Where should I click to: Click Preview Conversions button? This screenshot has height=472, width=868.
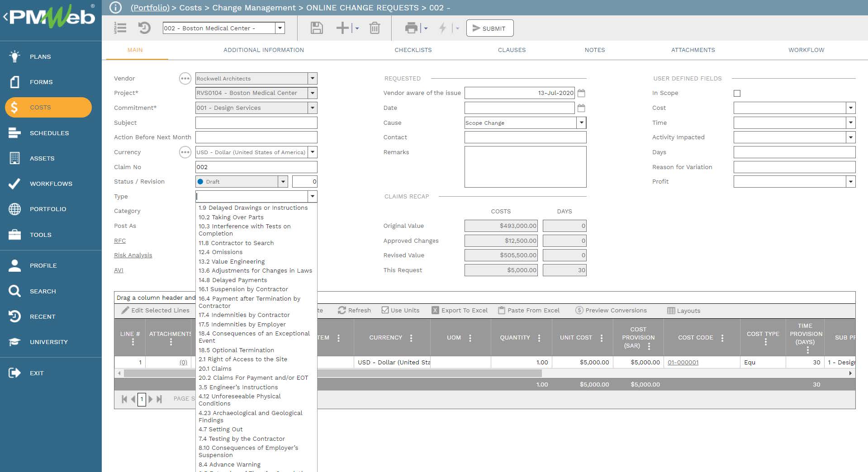611,311
